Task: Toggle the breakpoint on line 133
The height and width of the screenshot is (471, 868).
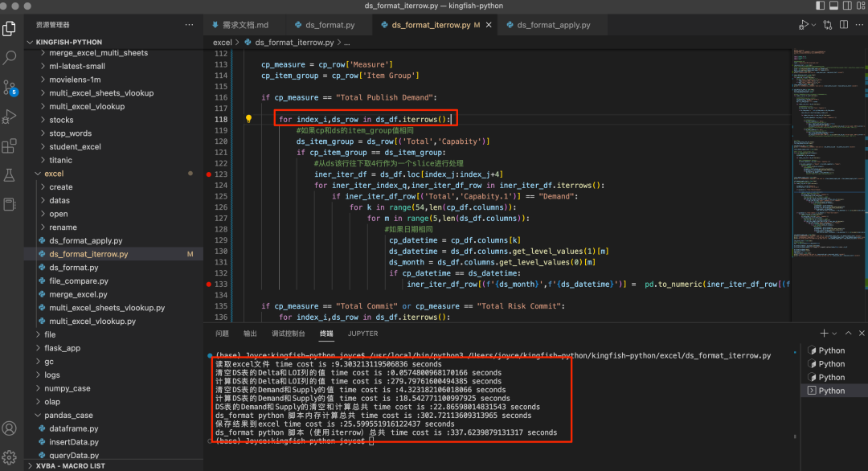Action: [209, 284]
